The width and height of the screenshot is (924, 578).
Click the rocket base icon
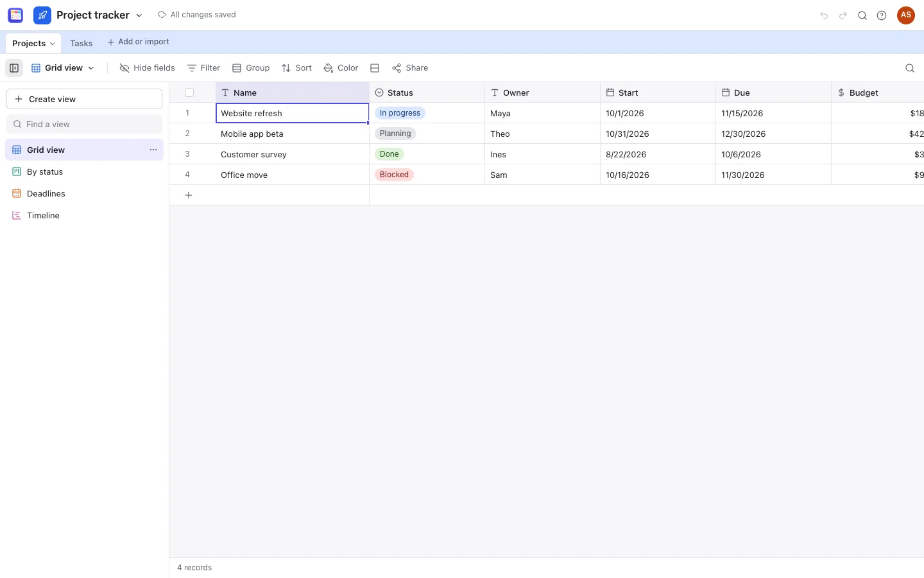[42, 15]
